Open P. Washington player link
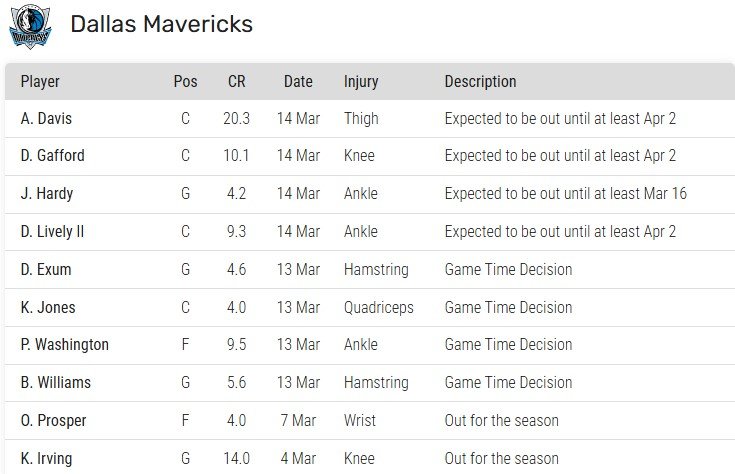This screenshot has width=735, height=474. (64, 345)
